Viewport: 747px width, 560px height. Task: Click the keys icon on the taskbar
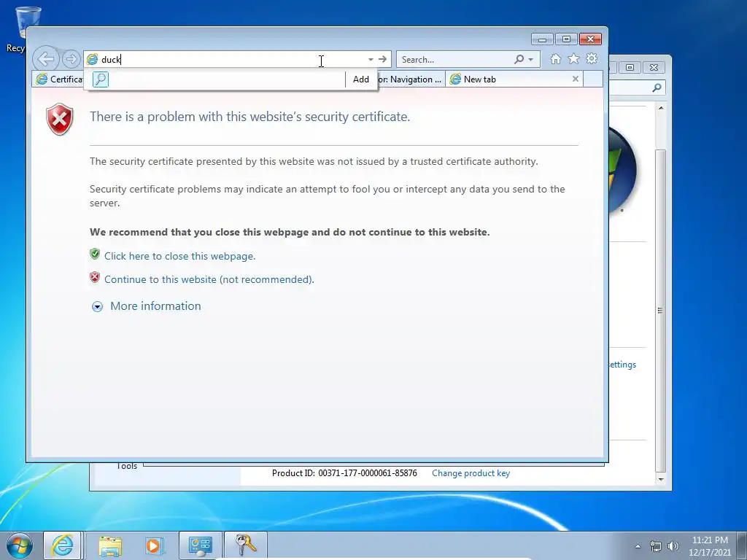(245, 545)
